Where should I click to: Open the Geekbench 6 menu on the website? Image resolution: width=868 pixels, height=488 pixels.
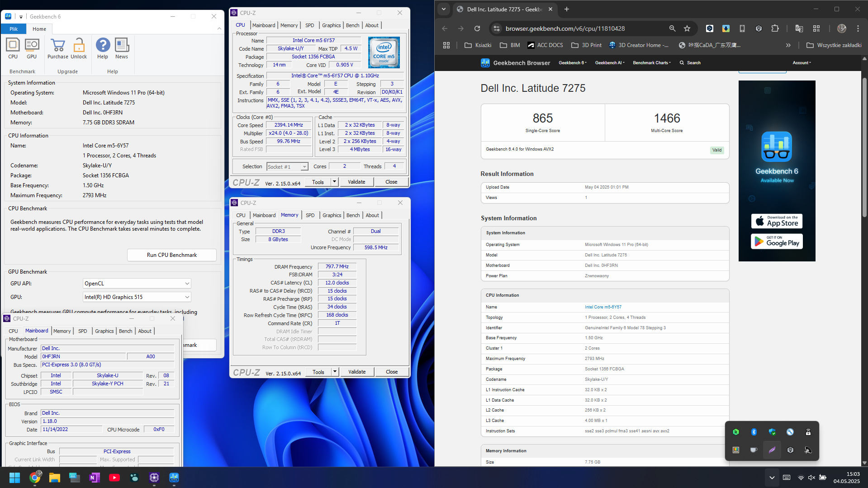[572, 63]
